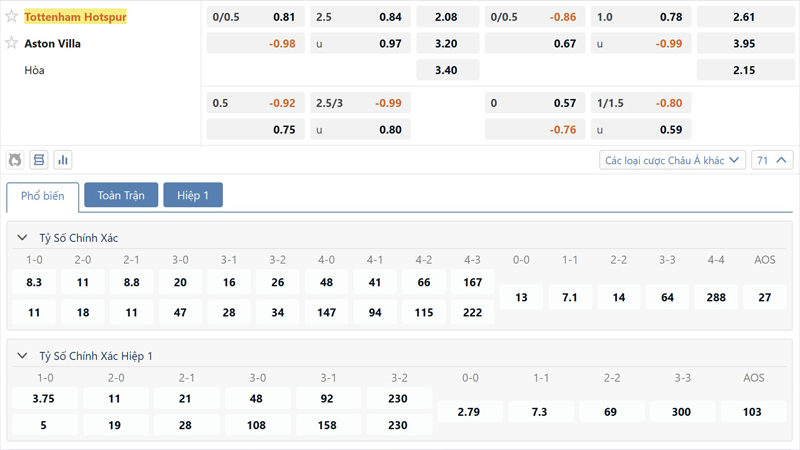Select the 0-0 correct score odds 13
800x450 pixels.
521,297
